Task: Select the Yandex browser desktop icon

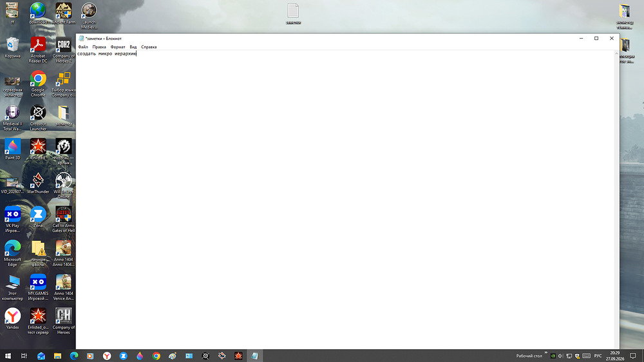Action: [x=12, y=319]
